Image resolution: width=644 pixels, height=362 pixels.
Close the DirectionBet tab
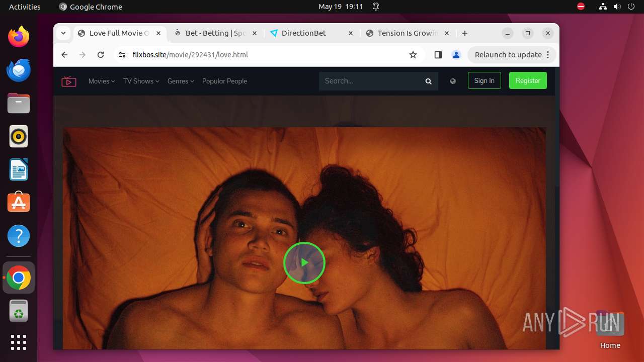pyautogui.click(x=351, y=33)
